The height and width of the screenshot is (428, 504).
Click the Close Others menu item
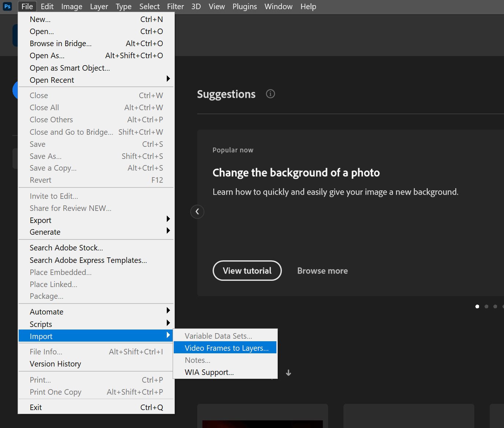(96, 119)
